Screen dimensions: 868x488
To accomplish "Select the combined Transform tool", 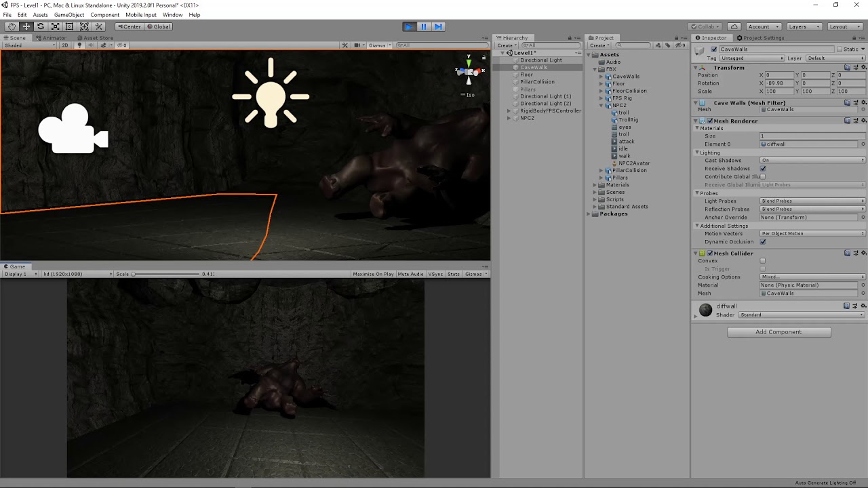I will pos(84,26).
